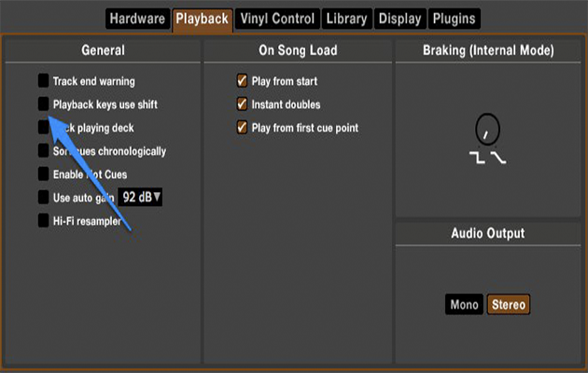Screen dimensions: 588x373
Task: Enable the Hi-Fi resampler checkbox
Action: tap(43, 220)
